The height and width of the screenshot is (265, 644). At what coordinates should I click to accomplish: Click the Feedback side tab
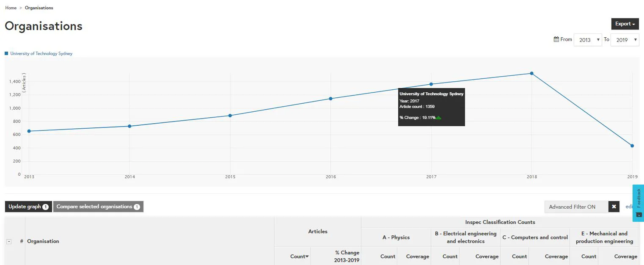pyautogui.click(x=638, y=203)
